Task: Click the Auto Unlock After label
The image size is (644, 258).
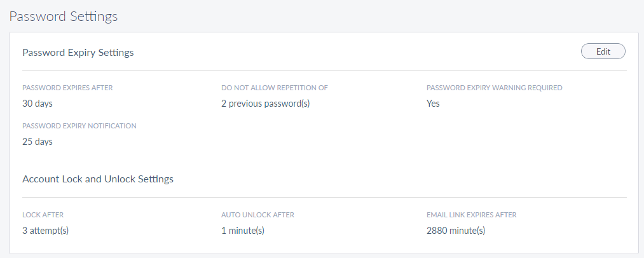Action: (x=257, y=214)
